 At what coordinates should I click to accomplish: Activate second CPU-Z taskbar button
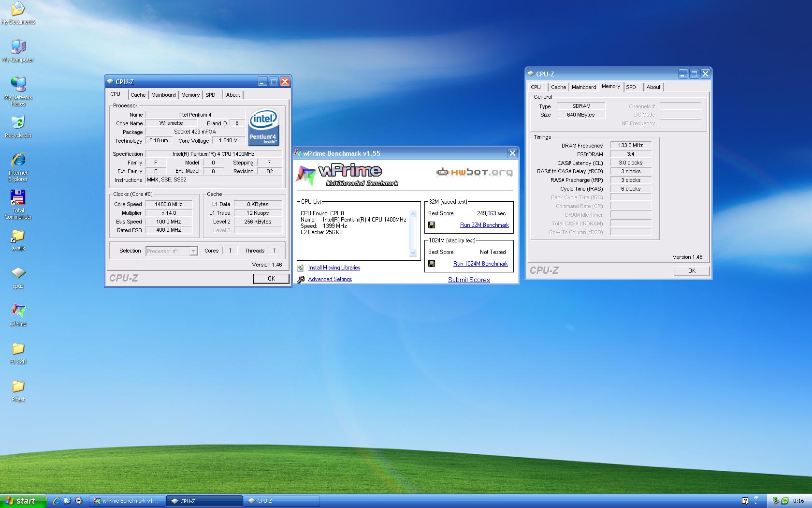[282, 501]
